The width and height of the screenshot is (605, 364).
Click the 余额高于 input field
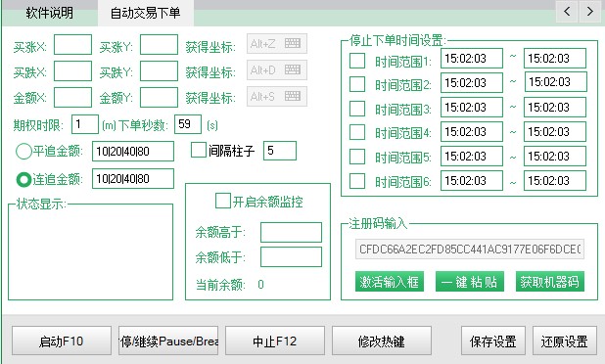coord(291,232)
